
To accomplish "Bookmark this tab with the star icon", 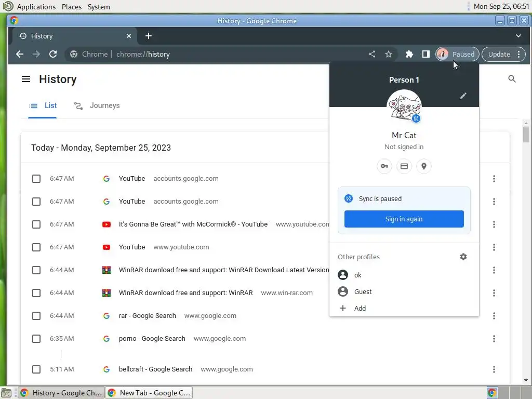I will (389, 54).
